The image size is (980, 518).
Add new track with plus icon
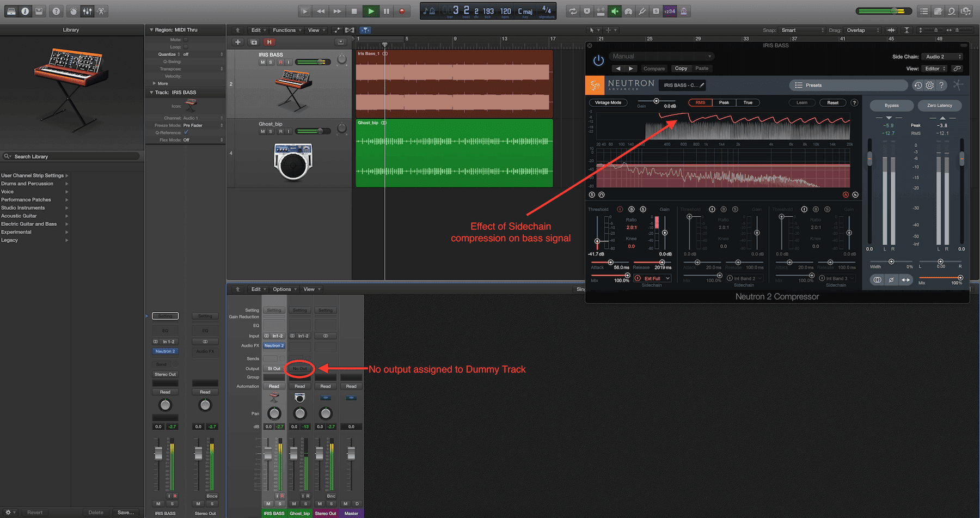tap(238, 42)
